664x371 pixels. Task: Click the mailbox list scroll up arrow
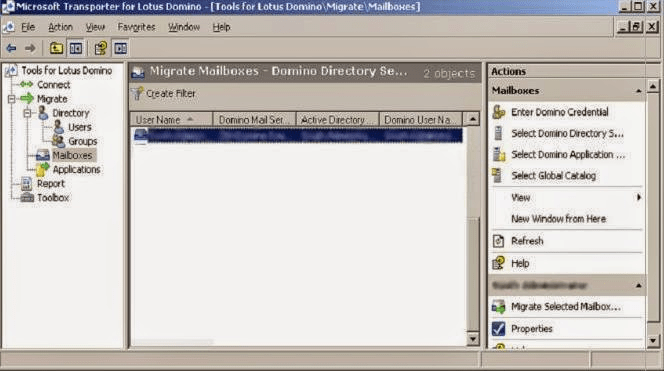point(472,119)
